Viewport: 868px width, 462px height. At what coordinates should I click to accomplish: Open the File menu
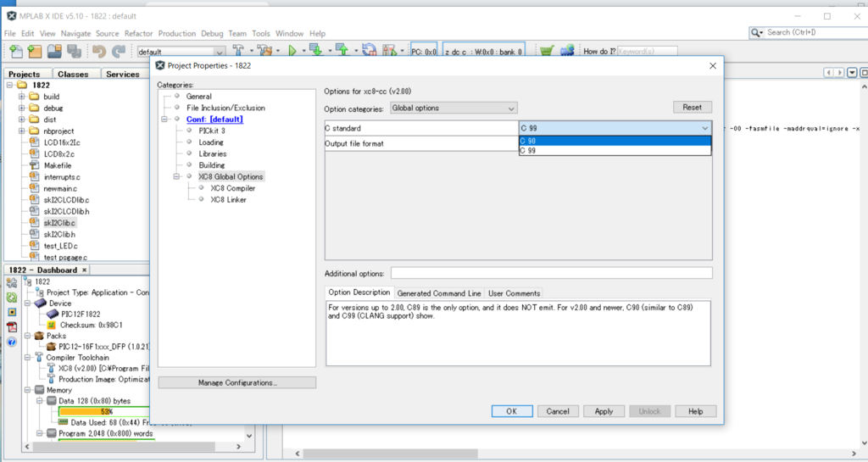click(10, 34)
